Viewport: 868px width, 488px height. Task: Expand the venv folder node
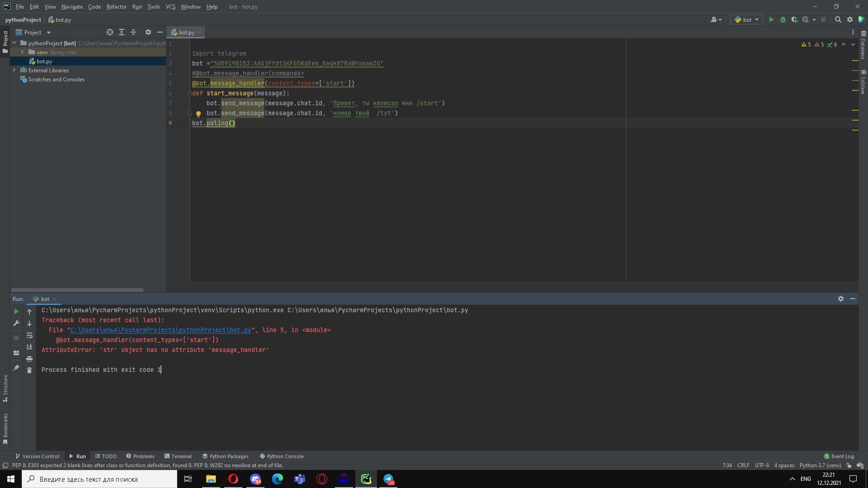(x=22, y=52)
